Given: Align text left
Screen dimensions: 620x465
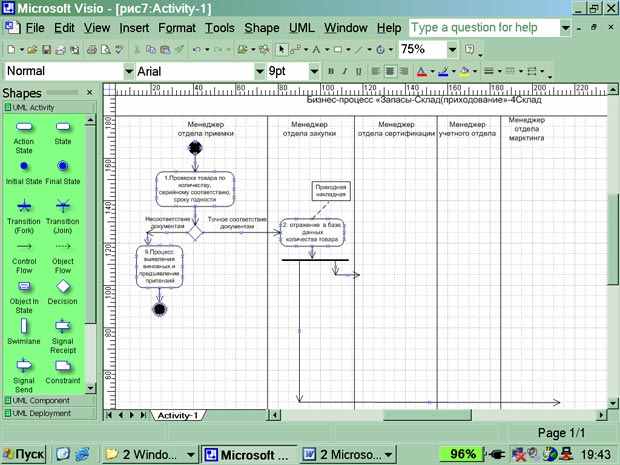Looking at the screenshot, I should 376,71.
